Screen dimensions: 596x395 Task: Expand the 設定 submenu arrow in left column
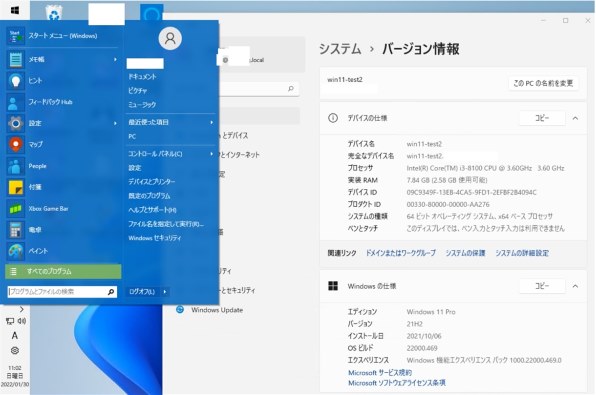115,123
